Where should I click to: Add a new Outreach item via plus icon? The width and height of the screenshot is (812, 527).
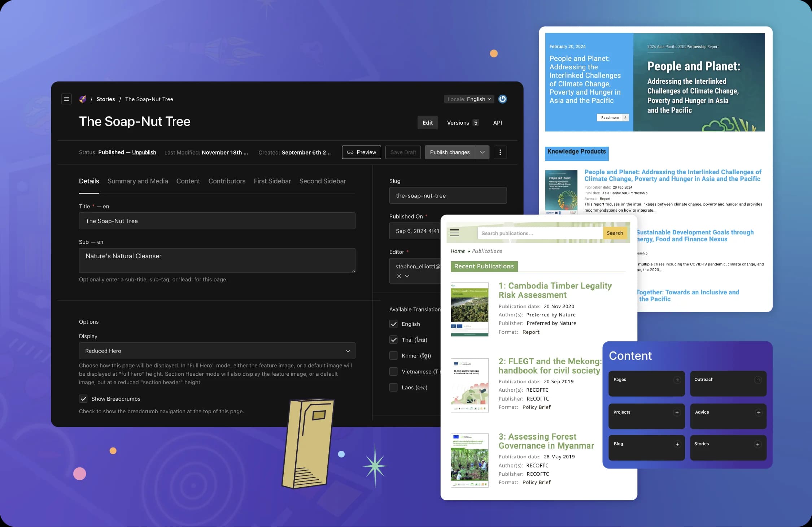[x=758, y=380]
